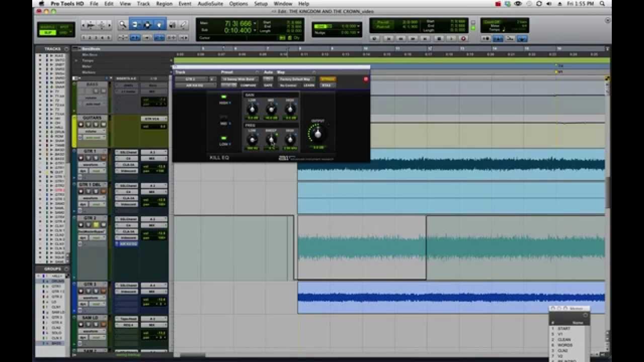
Task: Click the Go to End transport button
Action: tap(426, 38)
